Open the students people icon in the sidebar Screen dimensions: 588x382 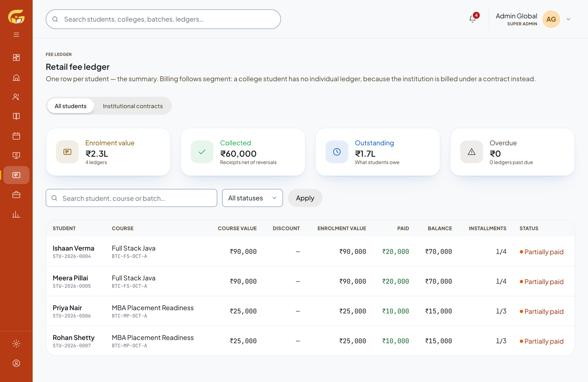[16, 97]
